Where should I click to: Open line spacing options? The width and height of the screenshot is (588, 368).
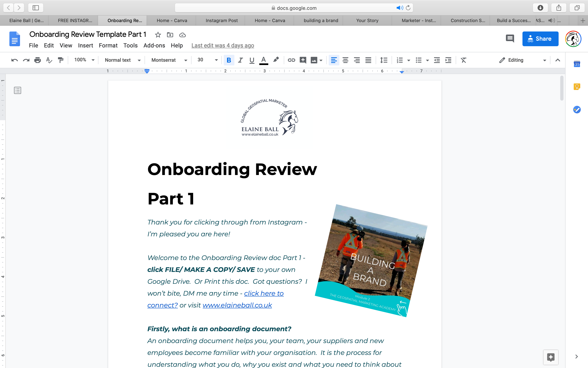(384, 60)
